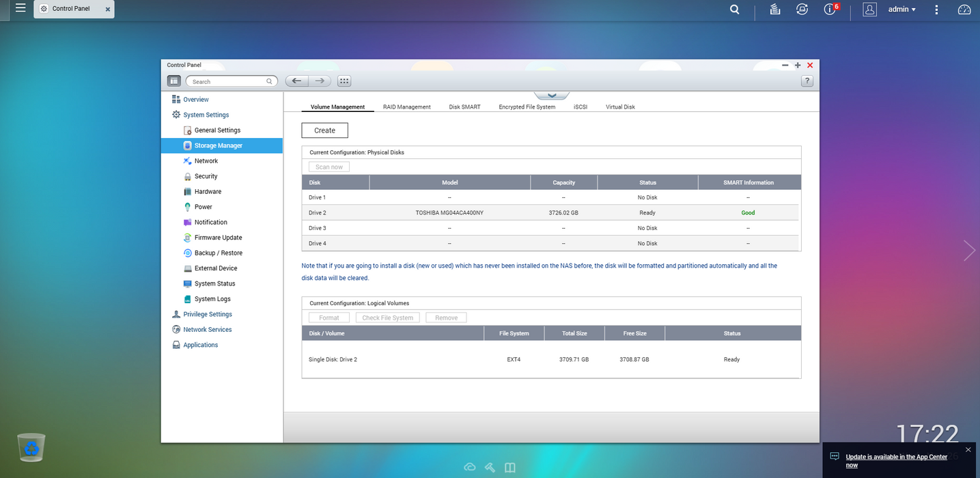
Task: Toggle the sidebar panel view icon
Action: pyautogui.click(x=174, y=81)
